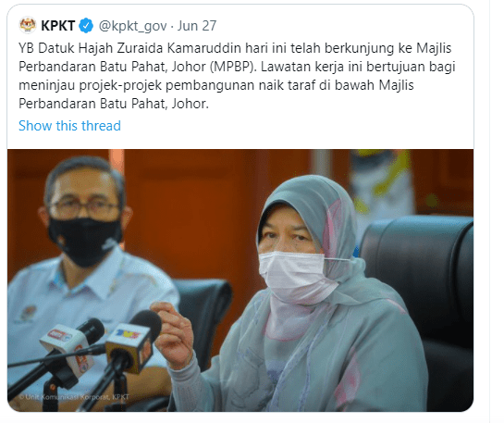The height and width of the screenshot is (423, 504).
Task: Open the KPKT account display name
Action: (x=58, y=26)
